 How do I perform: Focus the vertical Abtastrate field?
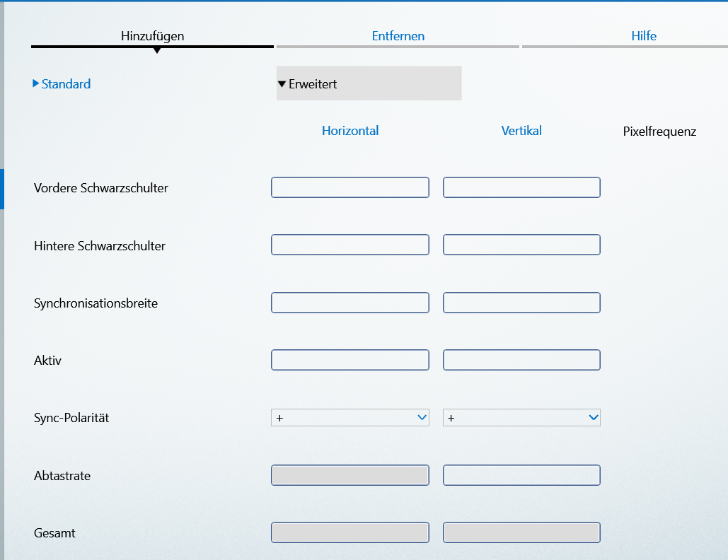521,475
